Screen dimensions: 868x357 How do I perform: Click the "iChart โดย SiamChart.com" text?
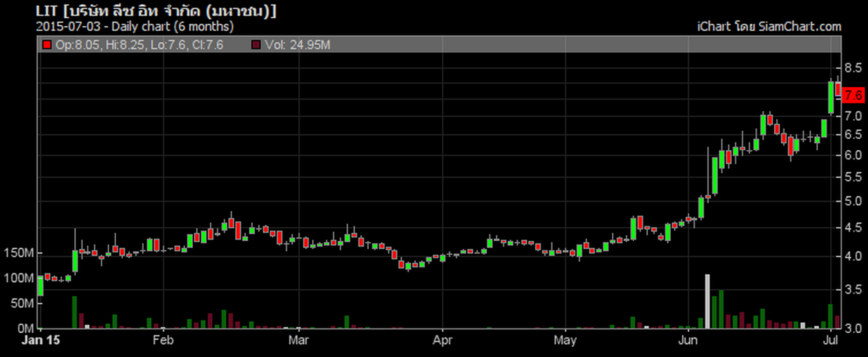click(769, 27)
